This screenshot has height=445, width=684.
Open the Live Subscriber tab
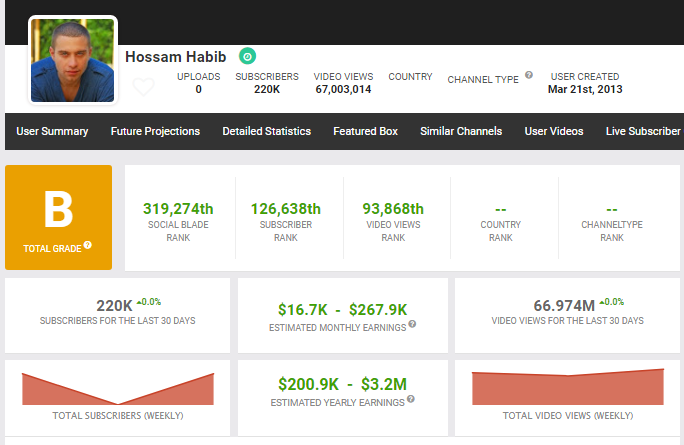[x=642, y=131]
